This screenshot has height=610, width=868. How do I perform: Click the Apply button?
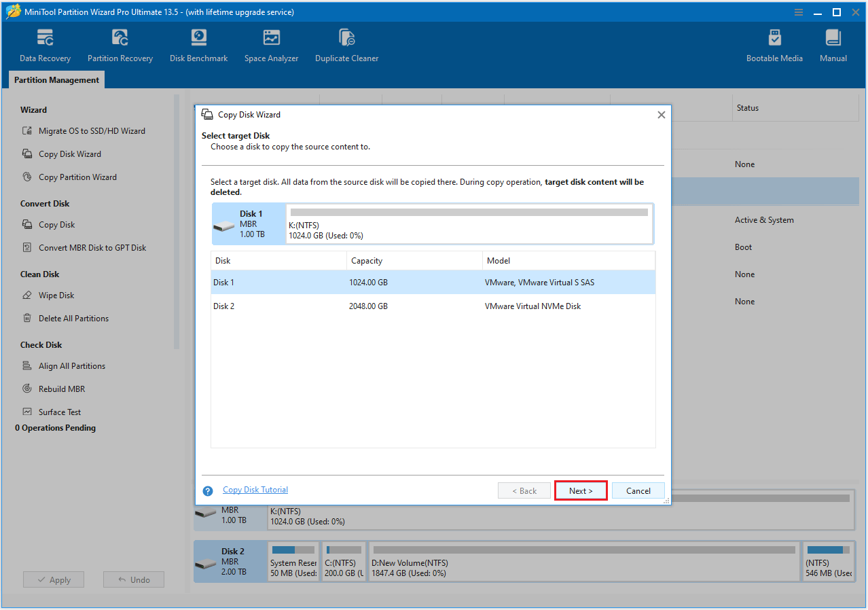[53, 579]
